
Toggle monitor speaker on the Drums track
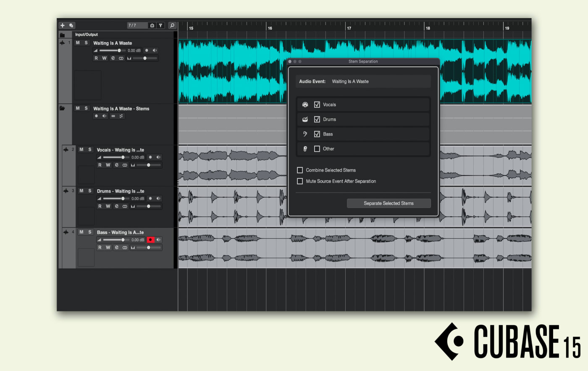[158, 199]
